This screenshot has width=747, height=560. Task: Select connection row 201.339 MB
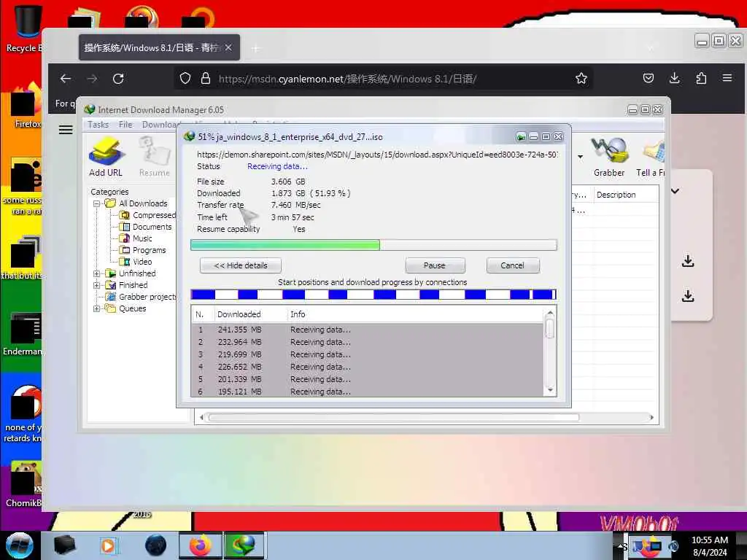click(368, 379)
